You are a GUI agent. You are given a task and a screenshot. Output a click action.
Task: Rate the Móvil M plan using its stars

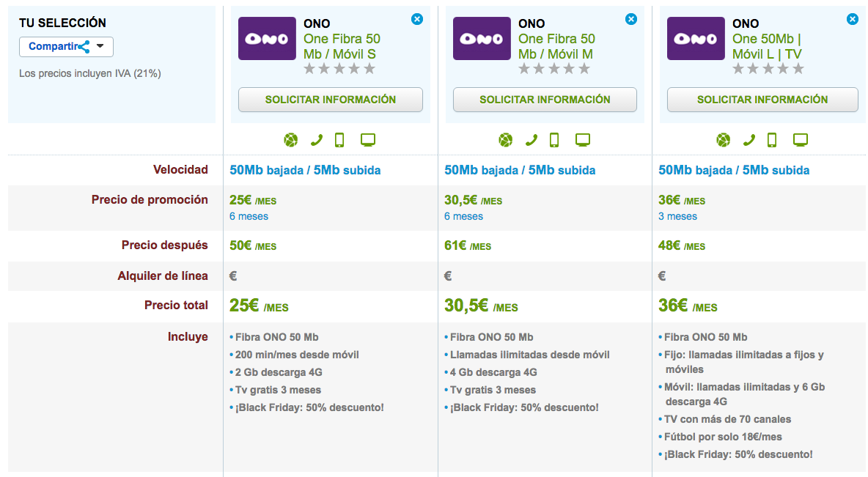pos(554,69)
